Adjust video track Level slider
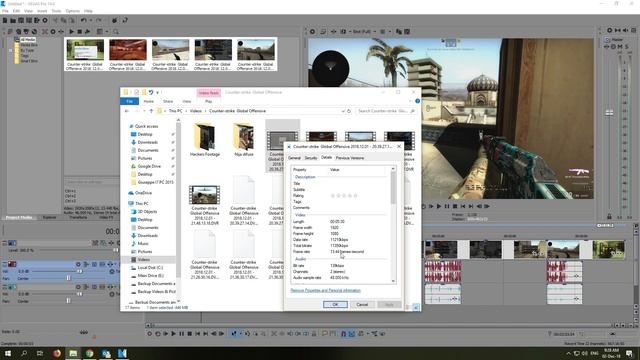 pyautogui.click(x=116, y=250)
